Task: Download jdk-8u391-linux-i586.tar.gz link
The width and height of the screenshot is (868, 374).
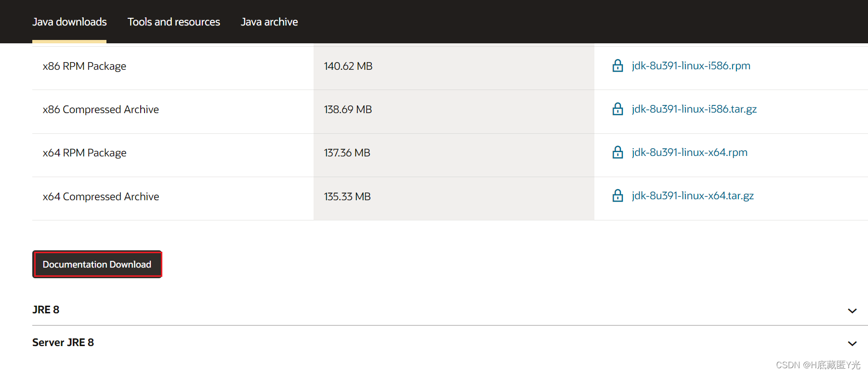Action: pos(694,109)
